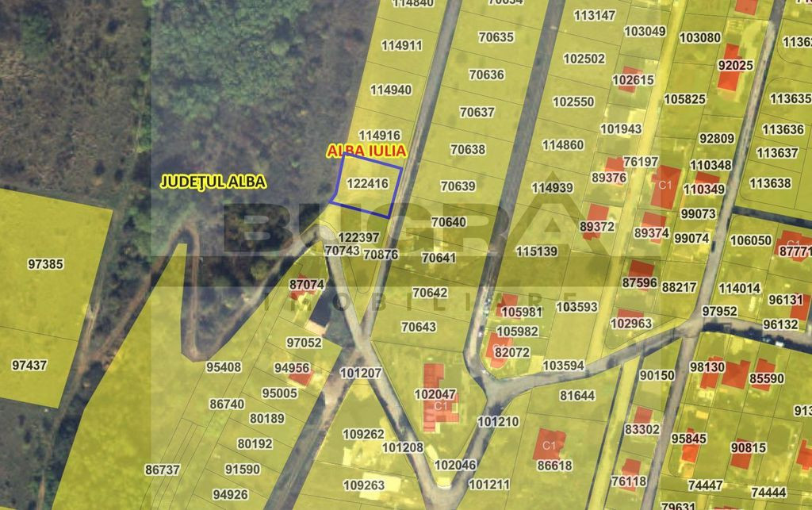Screen dimensions: 812x510
Task: Click the ALBA IULIA locality label
Action: pyautogui.click(x=366, y=151)
